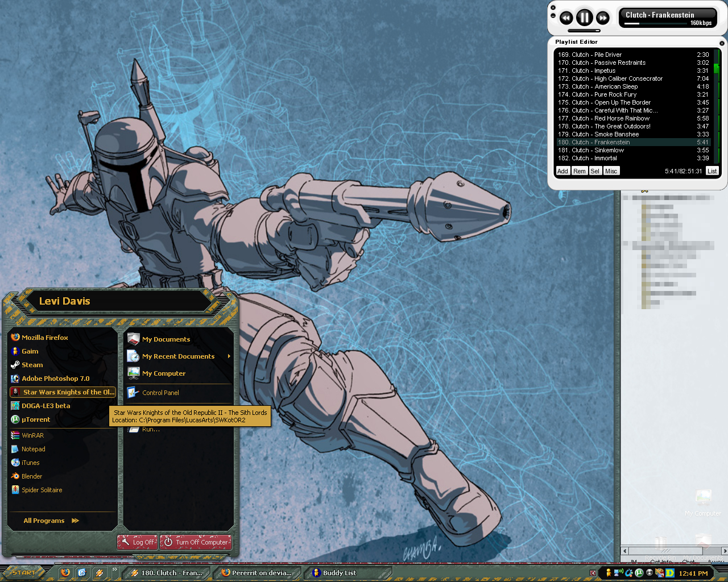Select track 178 The Great Outdoors!
Screen dimensions: 728x582
point(634,127)
